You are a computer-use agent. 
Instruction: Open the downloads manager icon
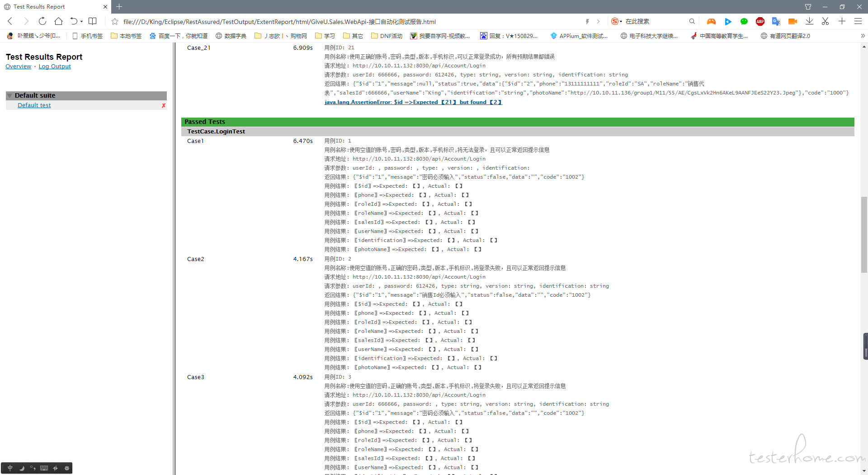coord(809,21)
